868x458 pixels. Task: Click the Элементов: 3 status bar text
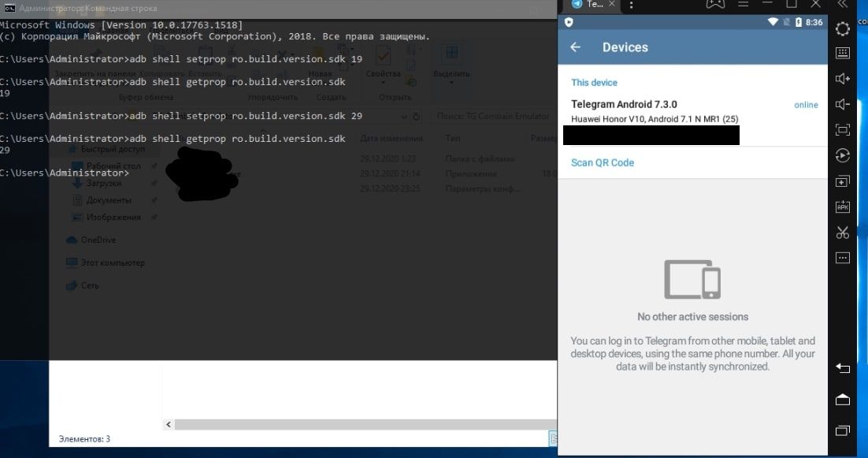click(x=84, y=438)
